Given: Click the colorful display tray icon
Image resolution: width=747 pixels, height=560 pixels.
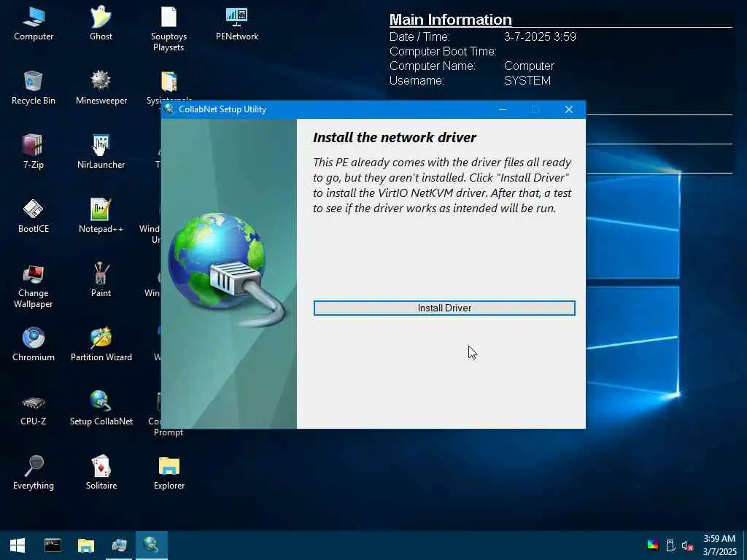Looking at the screenshot, I should click(x=653, y=545).
